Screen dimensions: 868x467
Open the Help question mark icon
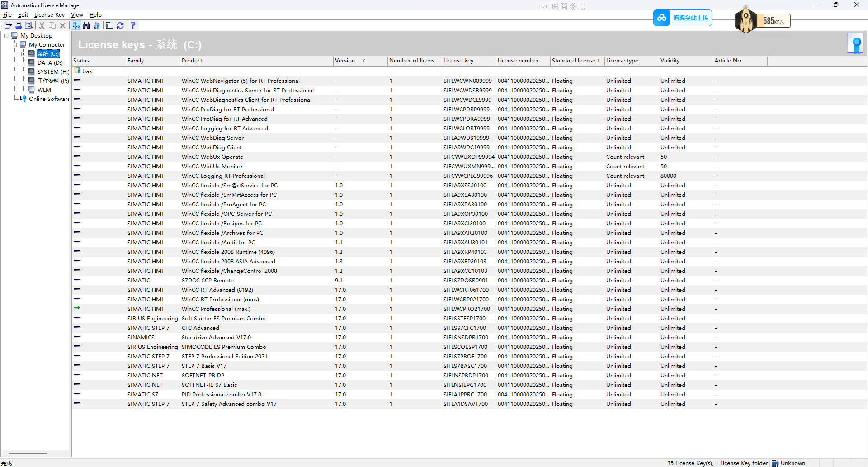point(133,25)
